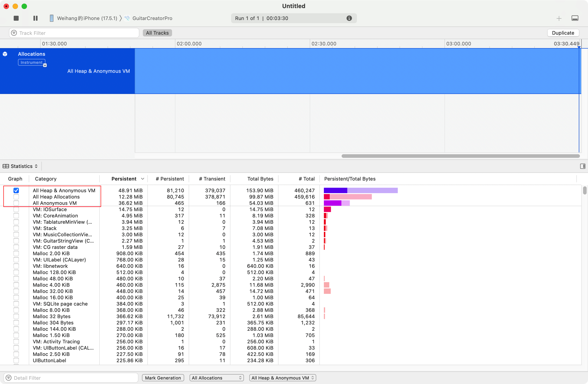
Task: Open the All Allocations popup menu
Action: coord(217,377)
